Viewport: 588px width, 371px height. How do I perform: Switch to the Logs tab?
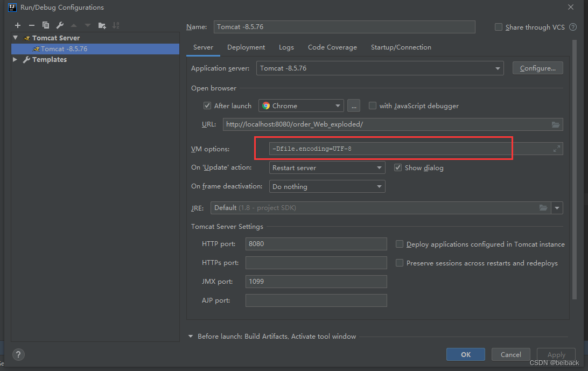(286, 47)
